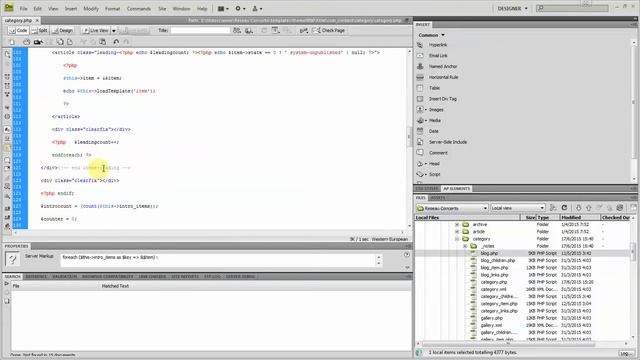Open the Local view dropdown
Screen dimensions: 640x360
(518, 208)
